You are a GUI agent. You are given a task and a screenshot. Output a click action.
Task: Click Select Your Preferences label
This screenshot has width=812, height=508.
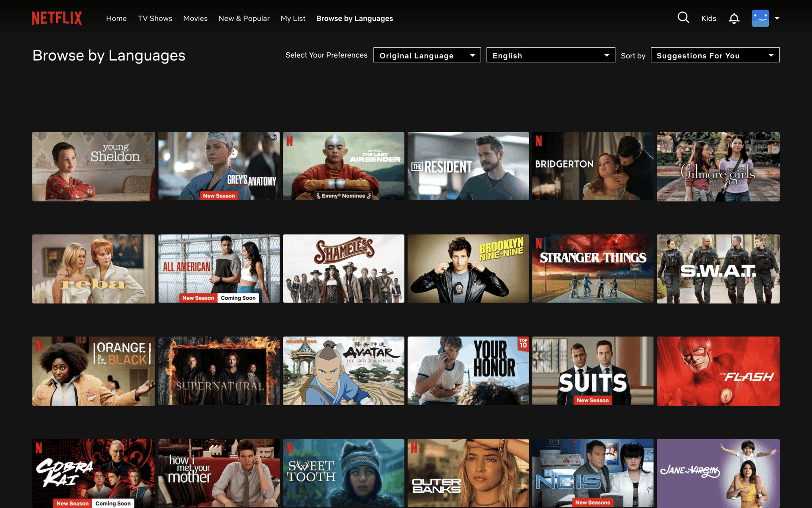tap(326, 55)
